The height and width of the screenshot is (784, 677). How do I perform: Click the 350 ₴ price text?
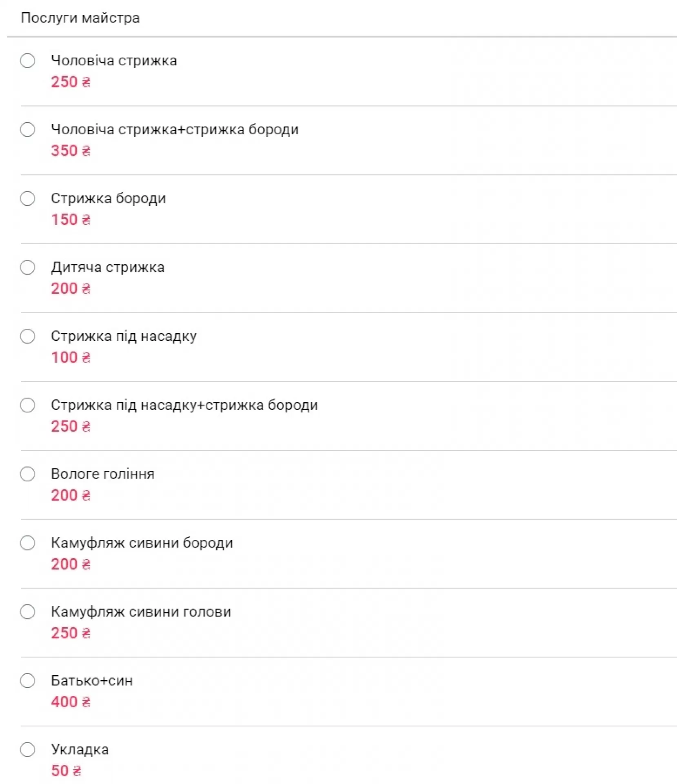pyautogui.click(x=70, y=151)
